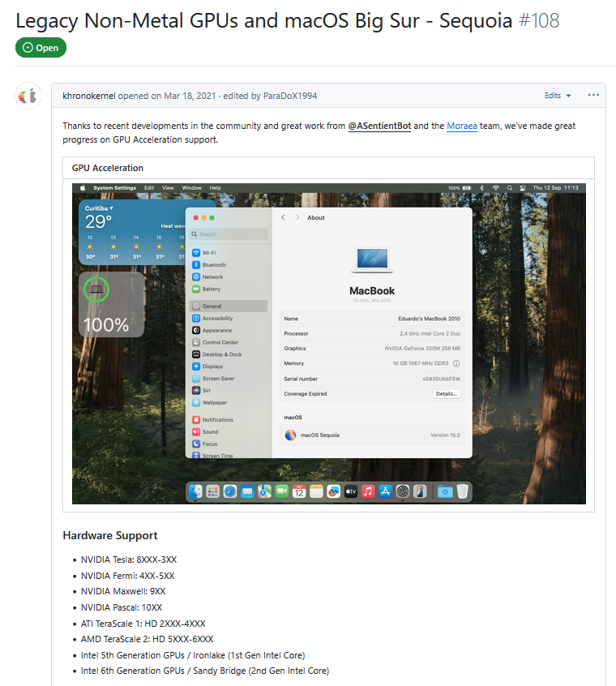Click the MacBook laptop image in About
This screenshot has width=616, height=686.
coord(372,260)
